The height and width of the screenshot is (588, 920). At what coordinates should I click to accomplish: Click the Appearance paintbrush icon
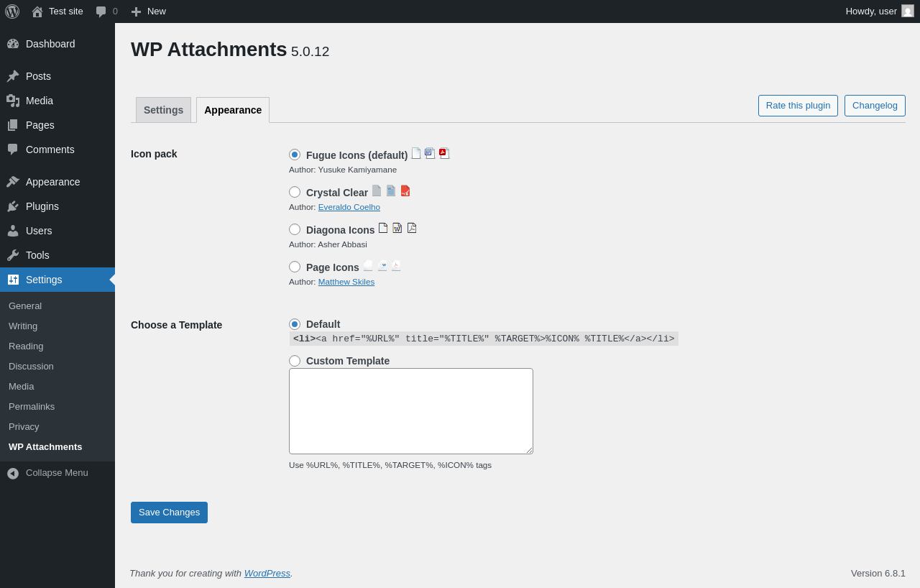(13, 182)
